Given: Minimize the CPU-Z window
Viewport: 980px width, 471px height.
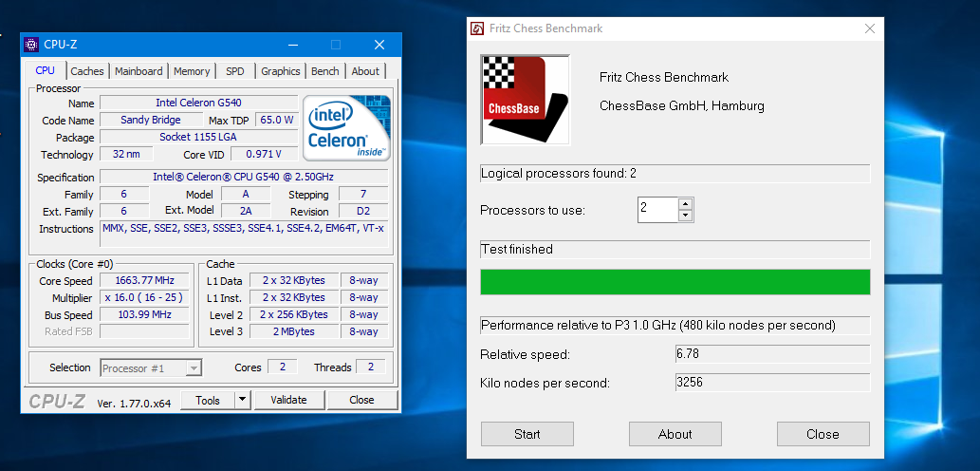Looking at the screenshot, I should (292, 45).
